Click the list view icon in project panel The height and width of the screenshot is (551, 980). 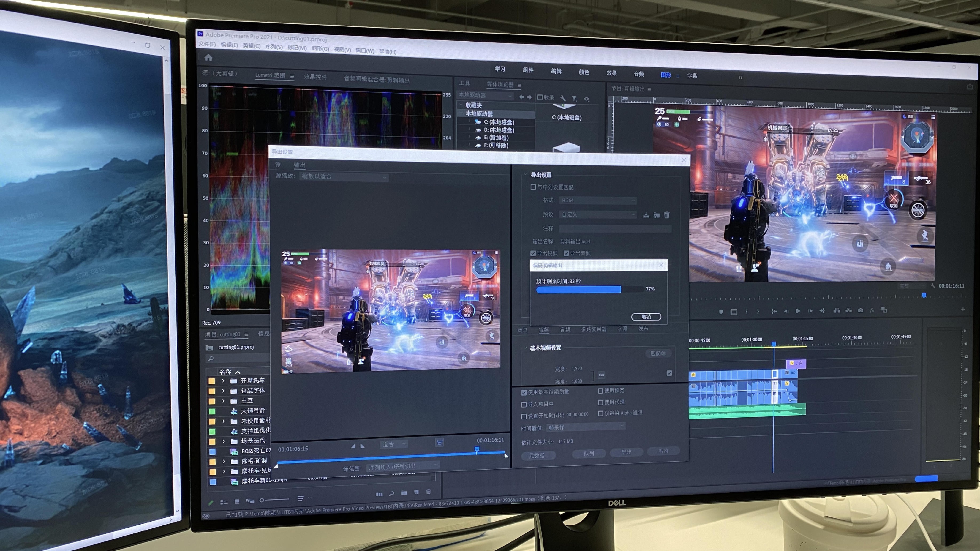tap(224, 502)
